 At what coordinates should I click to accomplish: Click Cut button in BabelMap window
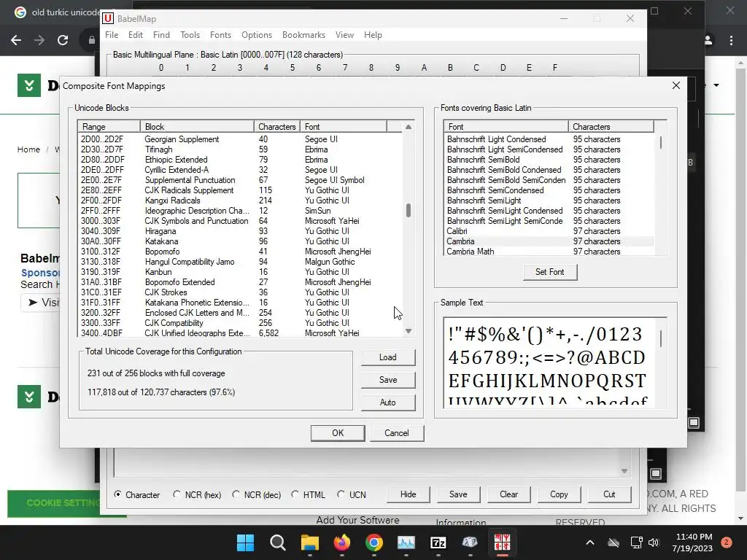(x=609, y=494)
